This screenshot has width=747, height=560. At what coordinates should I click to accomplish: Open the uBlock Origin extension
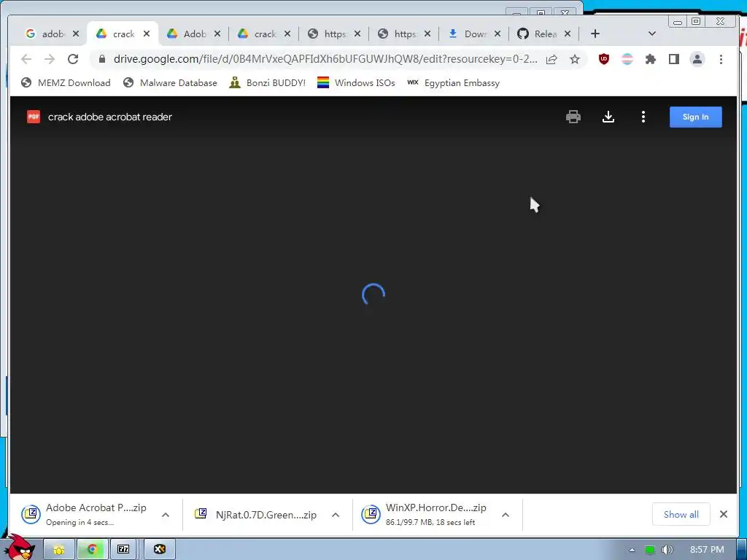coord(603,59)
